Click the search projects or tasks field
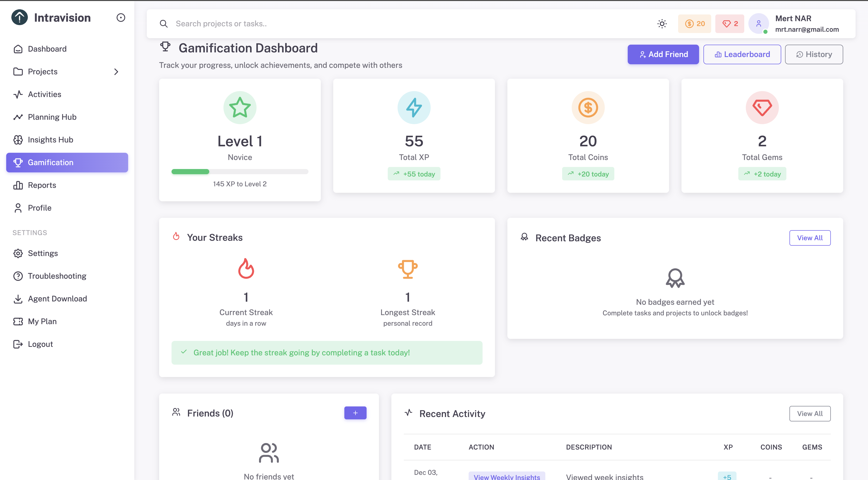868x480 pixels. tap(404, 23)
